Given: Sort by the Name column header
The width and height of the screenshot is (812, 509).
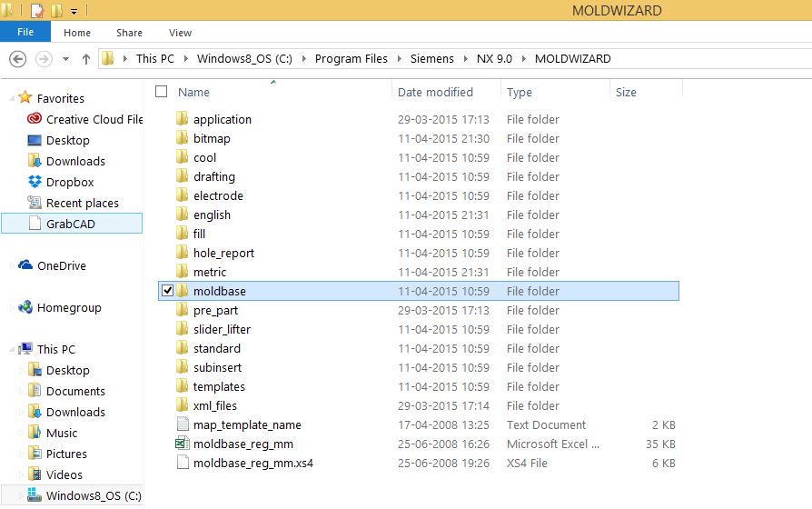Looking at the screenshot, I should click(x=193, y=93).
